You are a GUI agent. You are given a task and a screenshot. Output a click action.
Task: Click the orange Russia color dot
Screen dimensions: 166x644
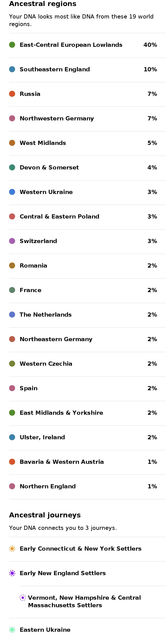[x=12, y=94]
